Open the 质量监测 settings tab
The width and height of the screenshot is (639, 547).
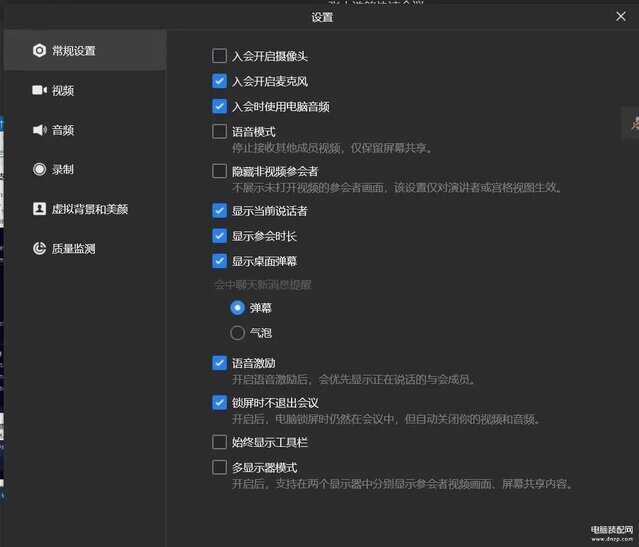[73, 249]
